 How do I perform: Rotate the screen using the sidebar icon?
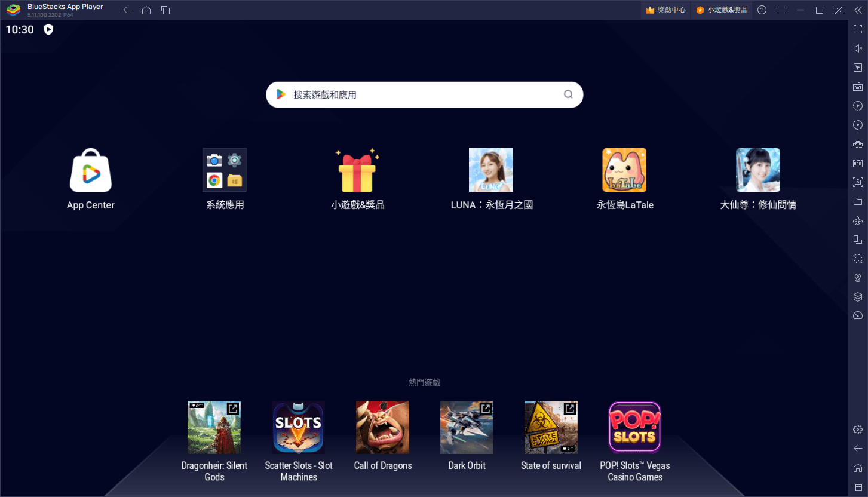coord(858,259)
